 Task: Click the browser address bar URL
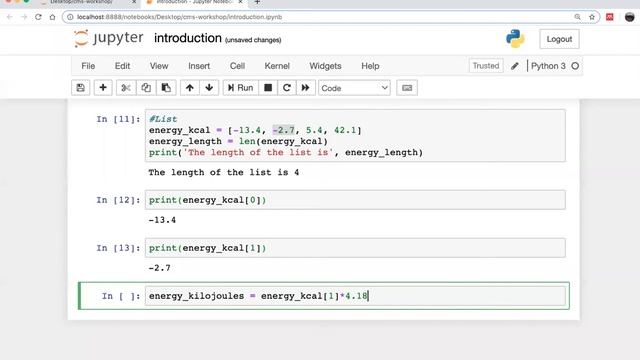coord(180,17)
